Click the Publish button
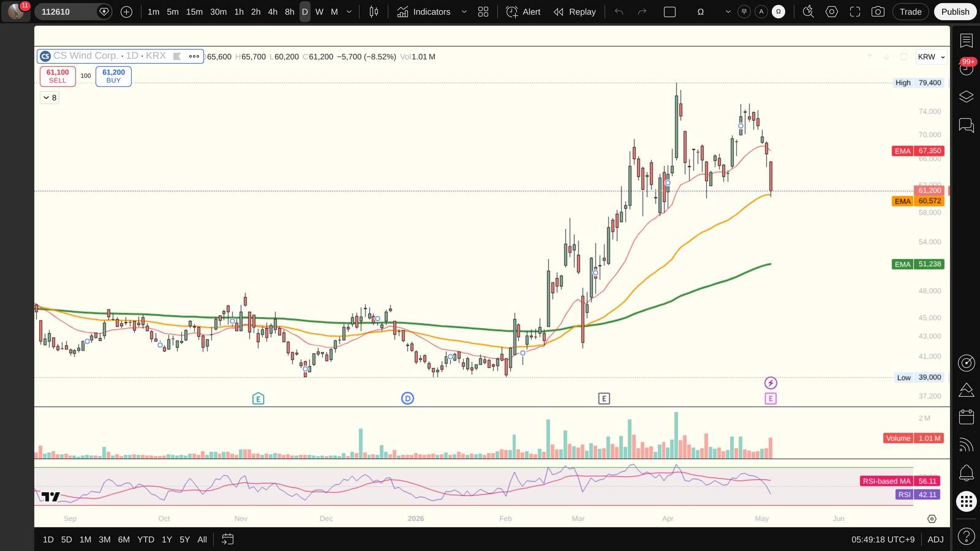This screenshot has width=980, height=551. pyautogui.click(x=955, y=12)
